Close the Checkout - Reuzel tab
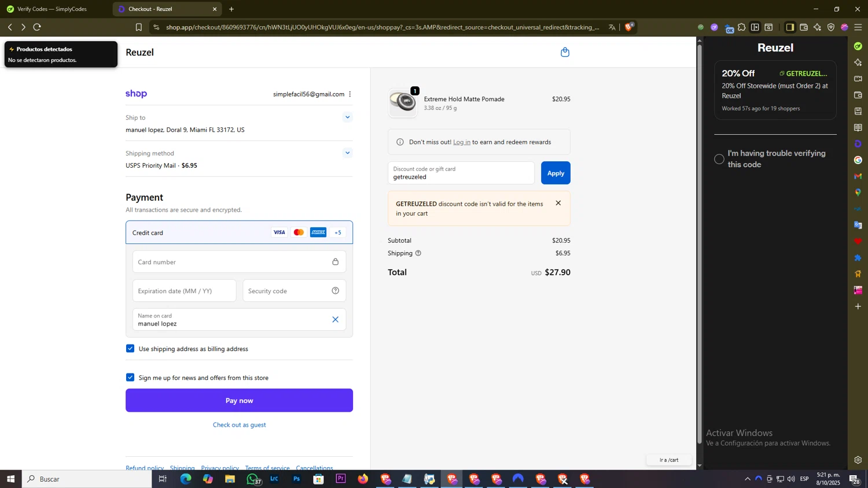 pyautogui.click(x=215, y=9)
